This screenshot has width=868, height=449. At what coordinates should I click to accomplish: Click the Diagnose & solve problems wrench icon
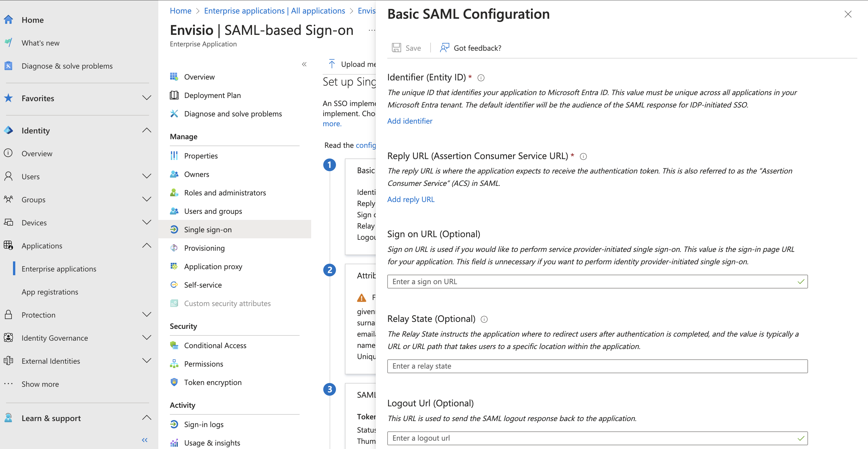[8, 65]
